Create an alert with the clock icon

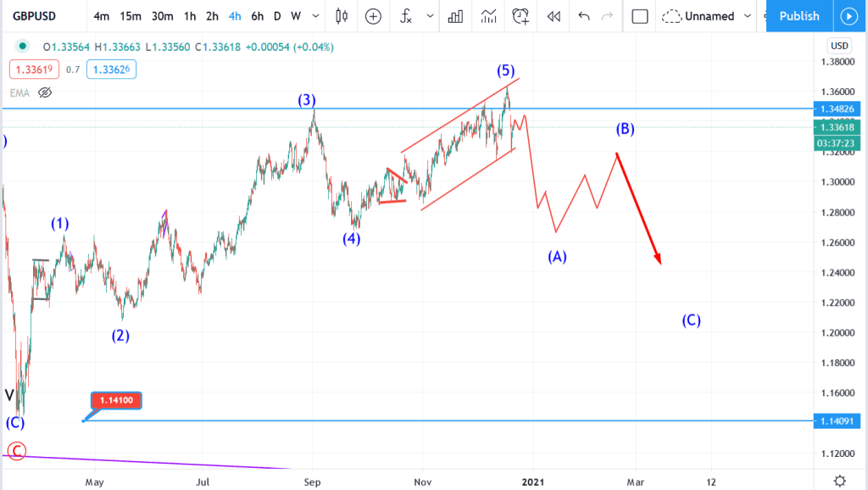520,17
